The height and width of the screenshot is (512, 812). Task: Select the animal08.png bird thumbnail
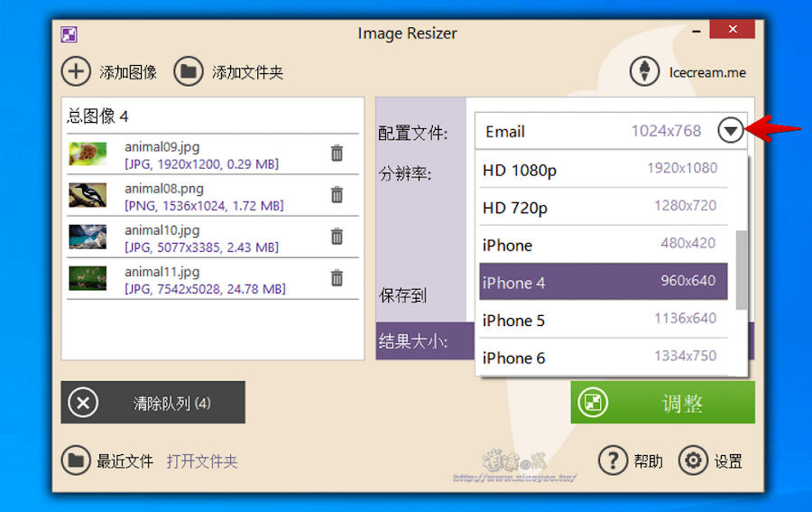(88, 195)
